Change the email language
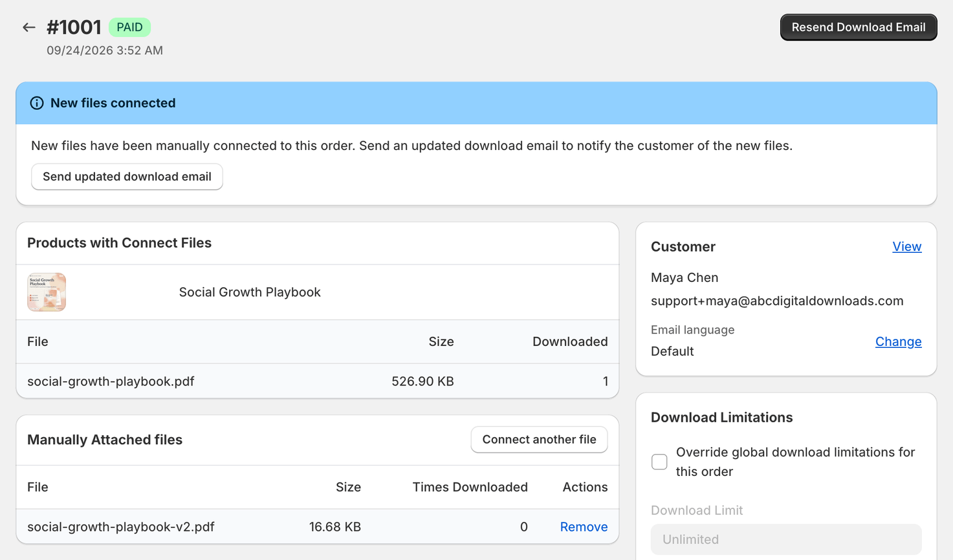 coord(898,341)
